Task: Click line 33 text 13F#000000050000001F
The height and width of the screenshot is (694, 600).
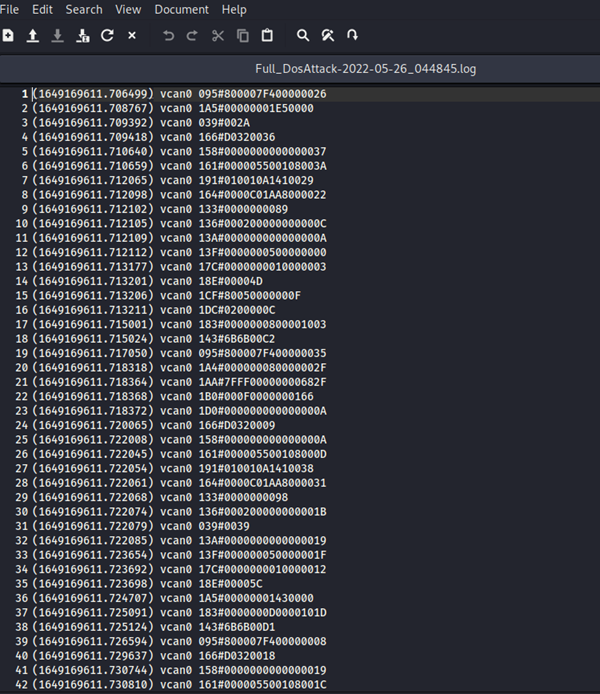Action: 262,555
